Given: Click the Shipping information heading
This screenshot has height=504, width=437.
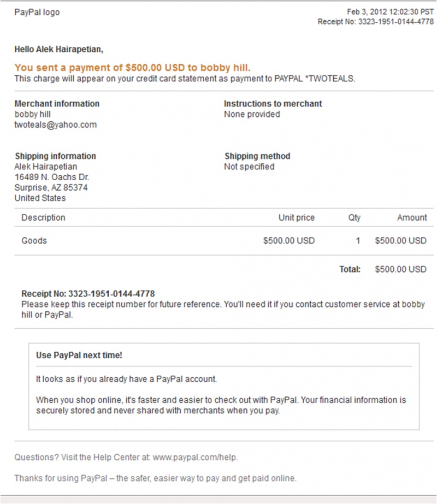Looking at the screenshot, I should (55, 156).
